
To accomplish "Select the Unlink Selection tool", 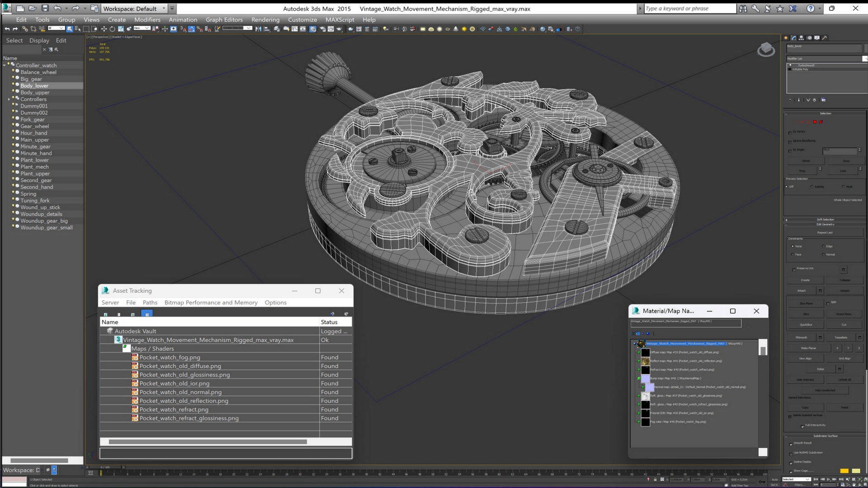I will 33,29.
